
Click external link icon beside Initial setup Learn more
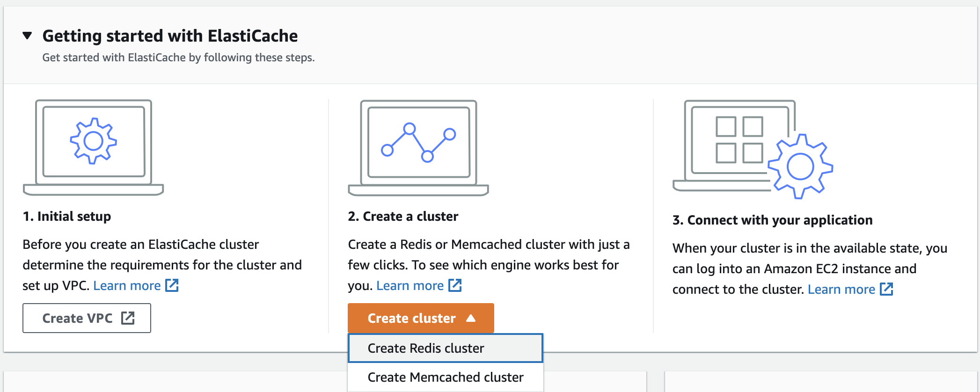[x=172, y=285]
